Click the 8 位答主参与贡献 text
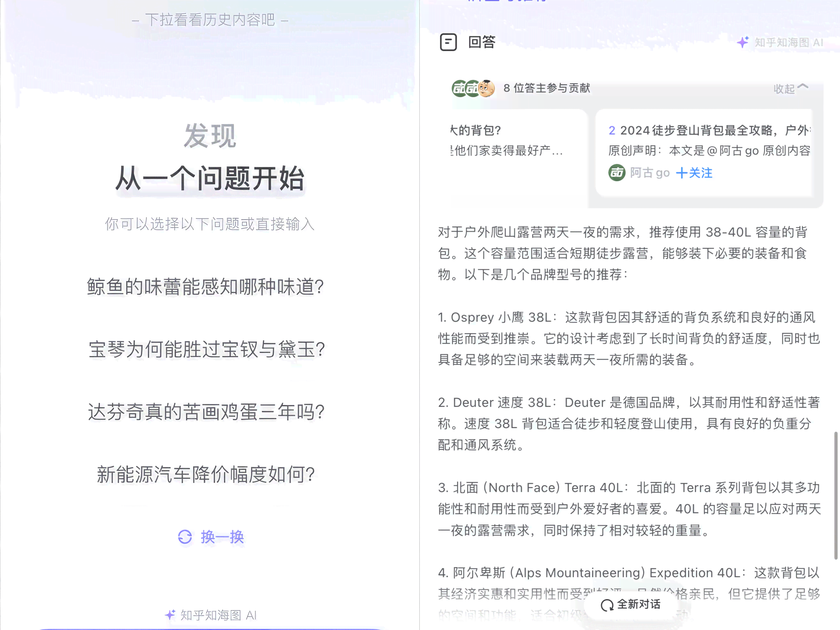Viewport: 840px width, 630px height. pyautogui.click(x=547, y=88)
